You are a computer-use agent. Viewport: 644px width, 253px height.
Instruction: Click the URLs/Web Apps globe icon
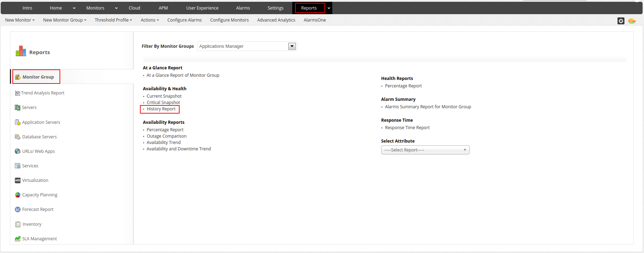(x=17, y=151)
